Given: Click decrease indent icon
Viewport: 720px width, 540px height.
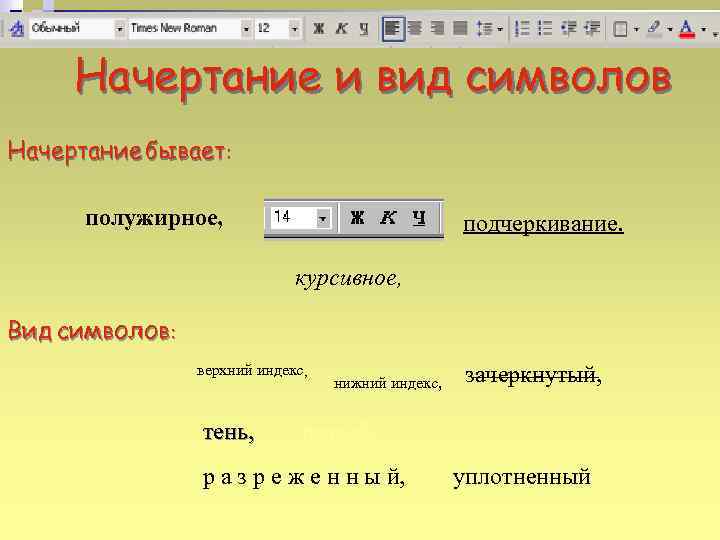Looking at the screenshot, I should click(568, 28).
